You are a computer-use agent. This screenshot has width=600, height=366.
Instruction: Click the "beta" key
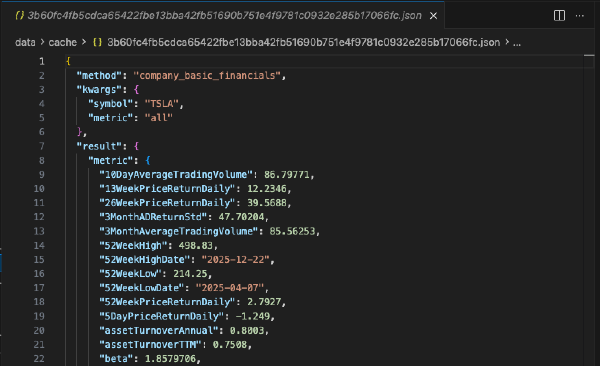coord(116,359)
